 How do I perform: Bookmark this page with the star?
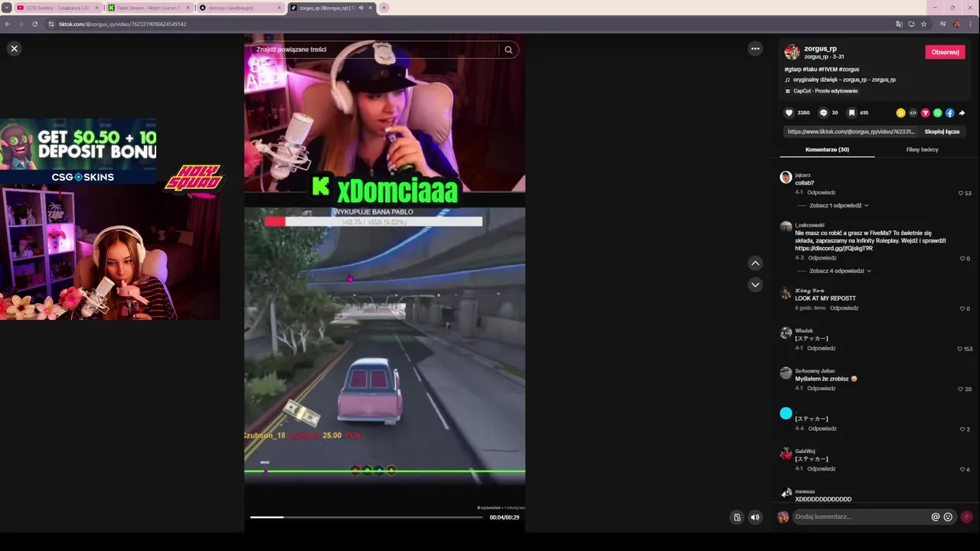(x=924, y=24)
